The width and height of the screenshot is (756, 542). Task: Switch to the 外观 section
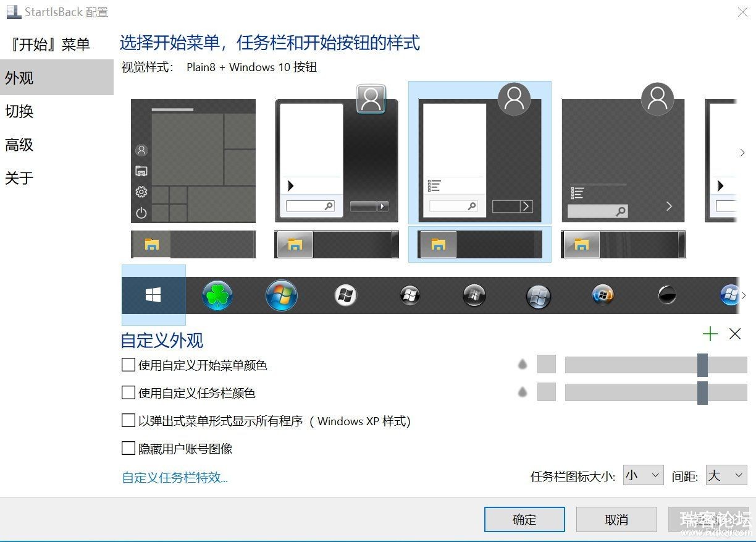pos(57,77)
